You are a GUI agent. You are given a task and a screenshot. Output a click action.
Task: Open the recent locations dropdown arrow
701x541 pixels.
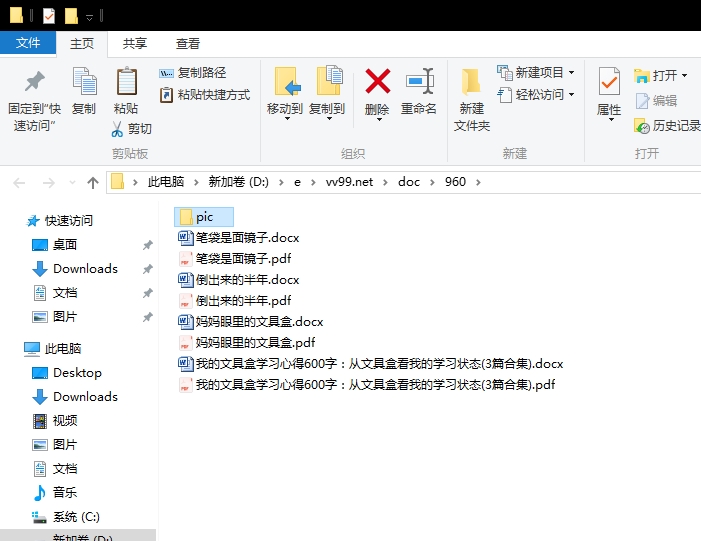point(72,182)
